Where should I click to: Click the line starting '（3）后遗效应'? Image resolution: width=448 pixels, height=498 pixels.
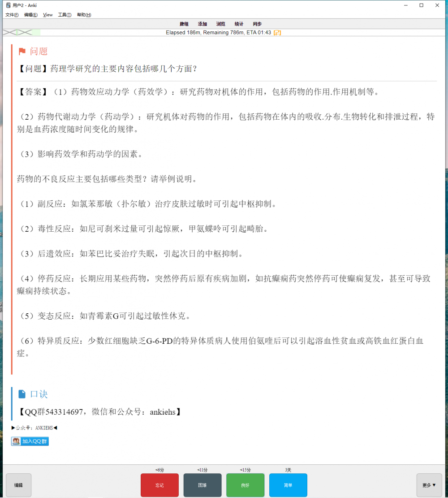[x=131, y=253]
